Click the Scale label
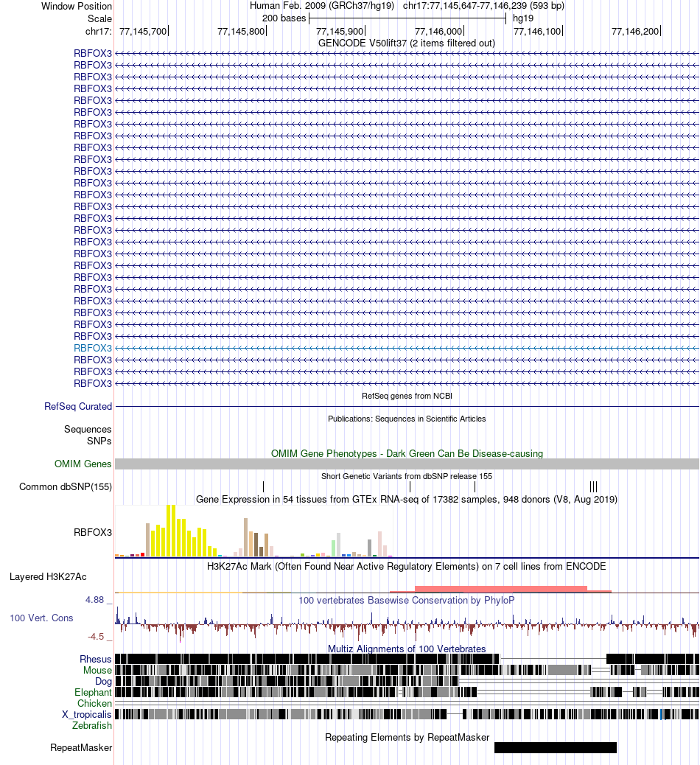This screenshot has height=765, width=700. tap(99, 18)
